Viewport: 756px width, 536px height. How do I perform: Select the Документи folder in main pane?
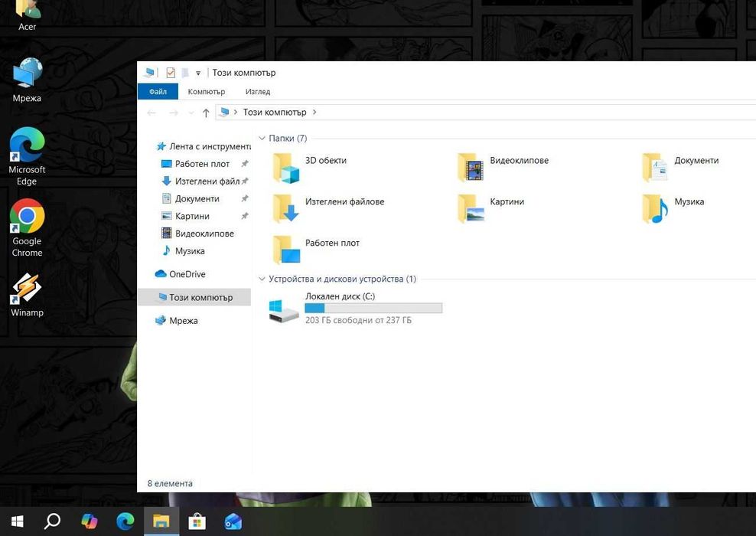click(681, 168)
